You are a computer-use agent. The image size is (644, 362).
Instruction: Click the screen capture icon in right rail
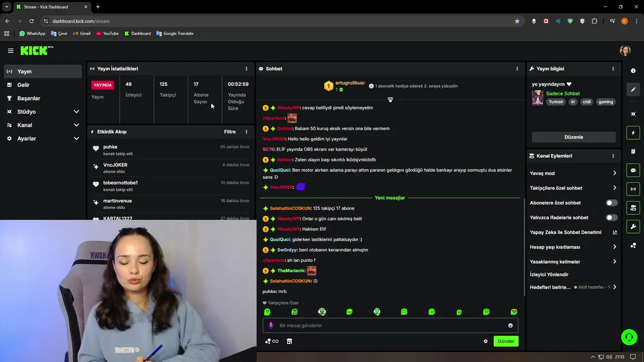click(x=633, y=114)
